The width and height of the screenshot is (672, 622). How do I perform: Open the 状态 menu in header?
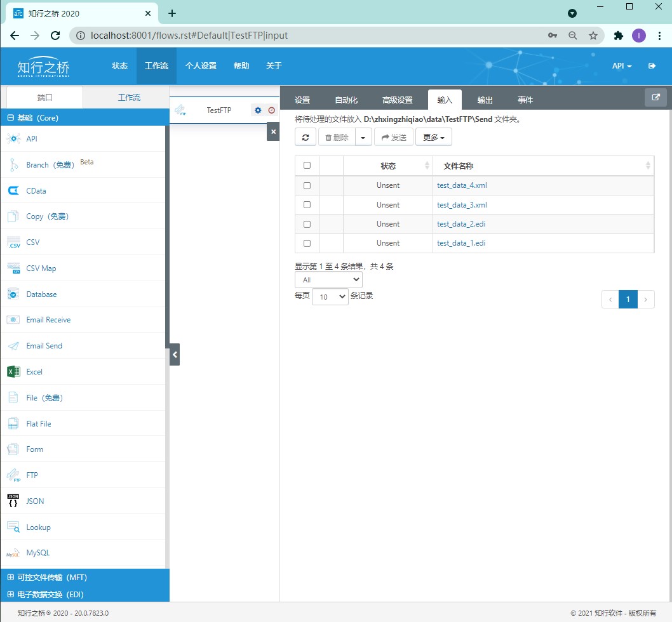pos(119,66)
